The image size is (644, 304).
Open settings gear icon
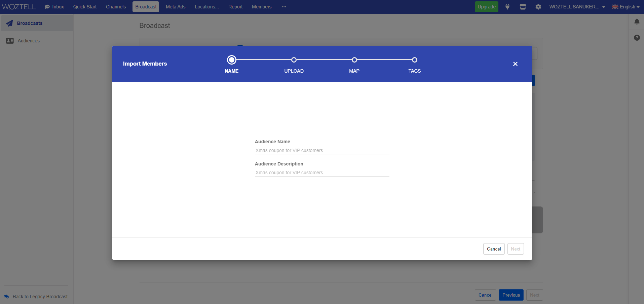click(538, 7)
